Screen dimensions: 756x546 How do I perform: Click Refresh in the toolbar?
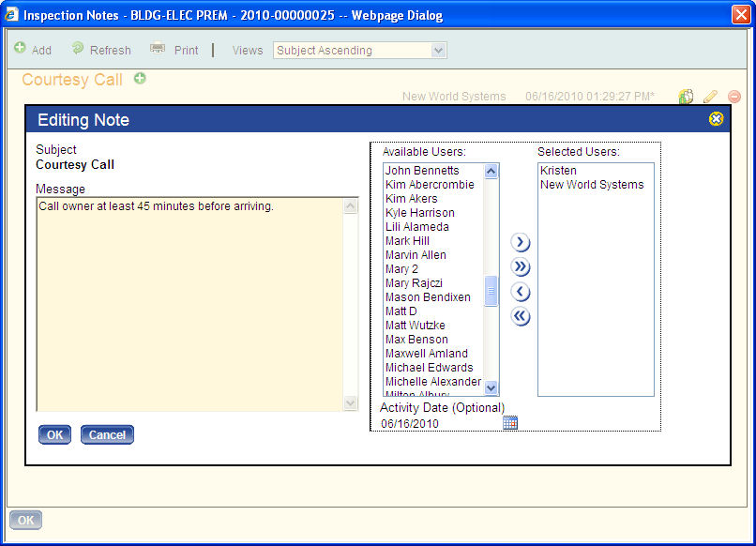tap(101, 50)
